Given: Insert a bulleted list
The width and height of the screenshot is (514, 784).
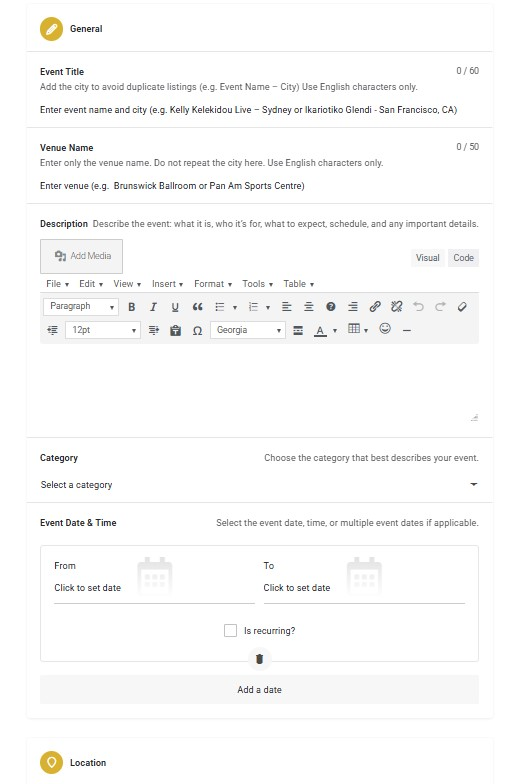Looking at the screenshot, I should (220, 306).
